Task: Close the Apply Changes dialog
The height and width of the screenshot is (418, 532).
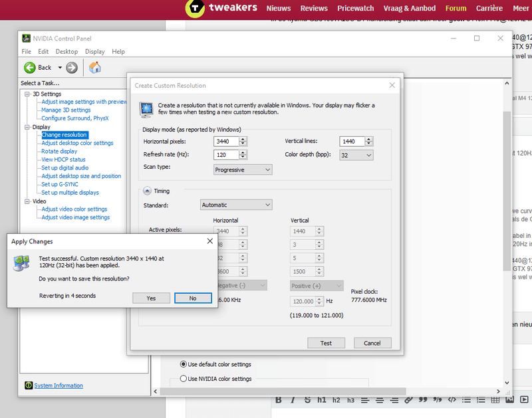Action: [x=210, y=241]
